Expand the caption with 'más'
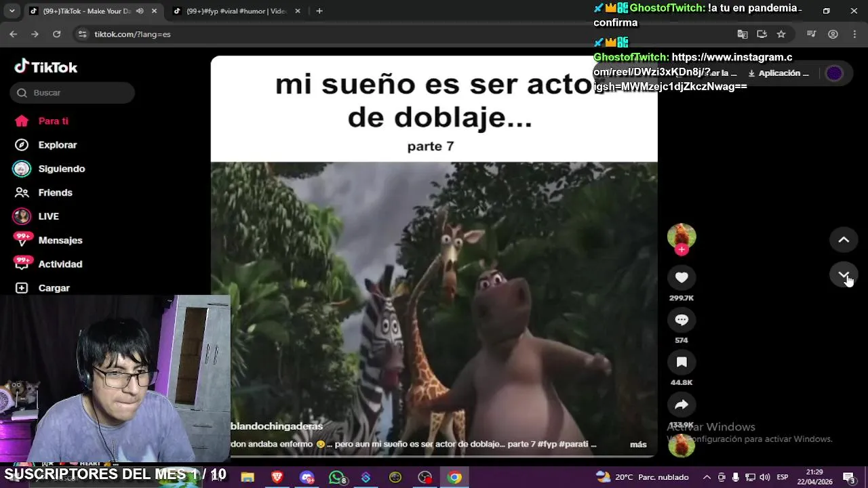Screen dimensions: 868x488 point(638,445)
